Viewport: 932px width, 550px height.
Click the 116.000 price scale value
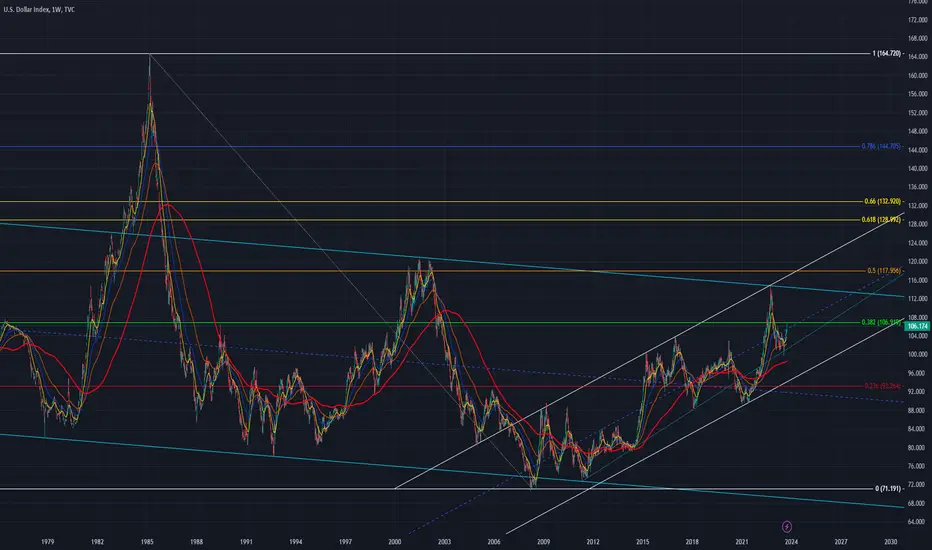918,280
